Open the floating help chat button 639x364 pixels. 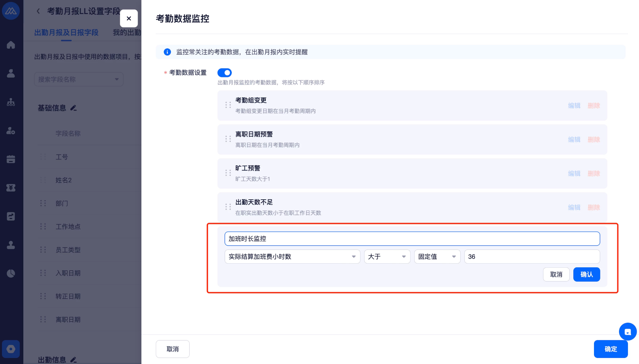(x=628, y=332)
